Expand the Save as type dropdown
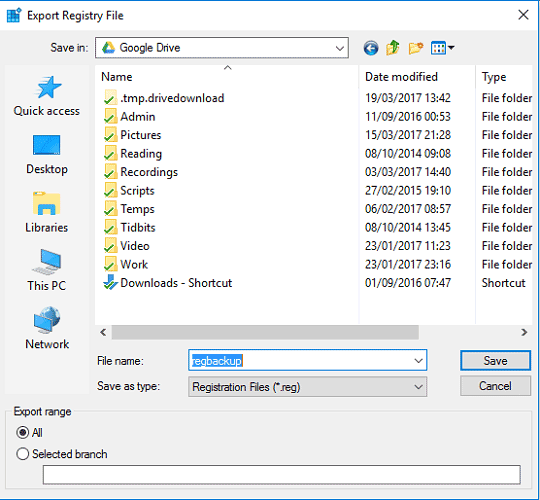The image size is (540, 500). coord(418,387)
